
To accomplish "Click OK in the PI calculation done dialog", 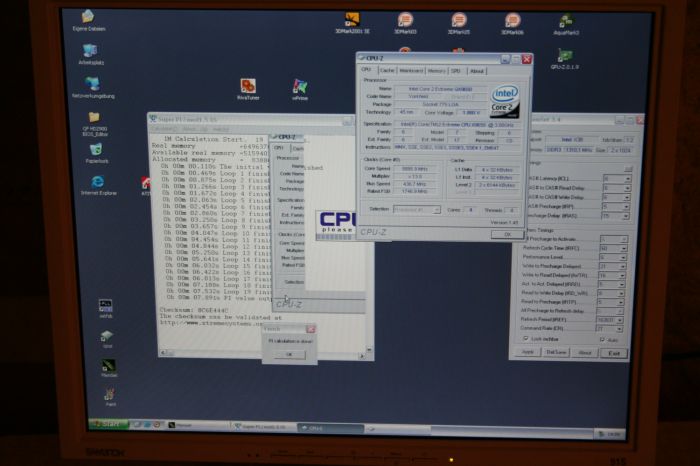I will pyautogui.click(x=288, y=354).
